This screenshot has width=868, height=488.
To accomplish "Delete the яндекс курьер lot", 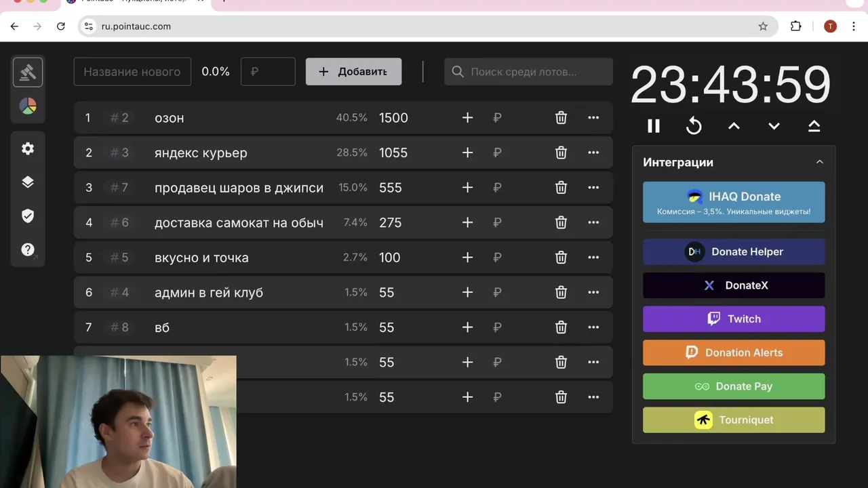I will coord(561,152).
